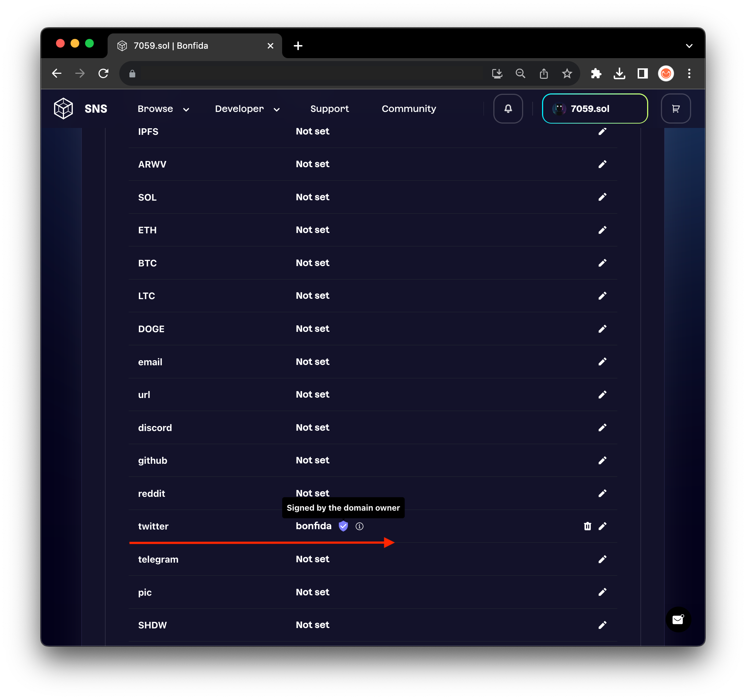Open the Support menu item
The width and height of the screenshot is (746, 700).
[x=329, y=109]
